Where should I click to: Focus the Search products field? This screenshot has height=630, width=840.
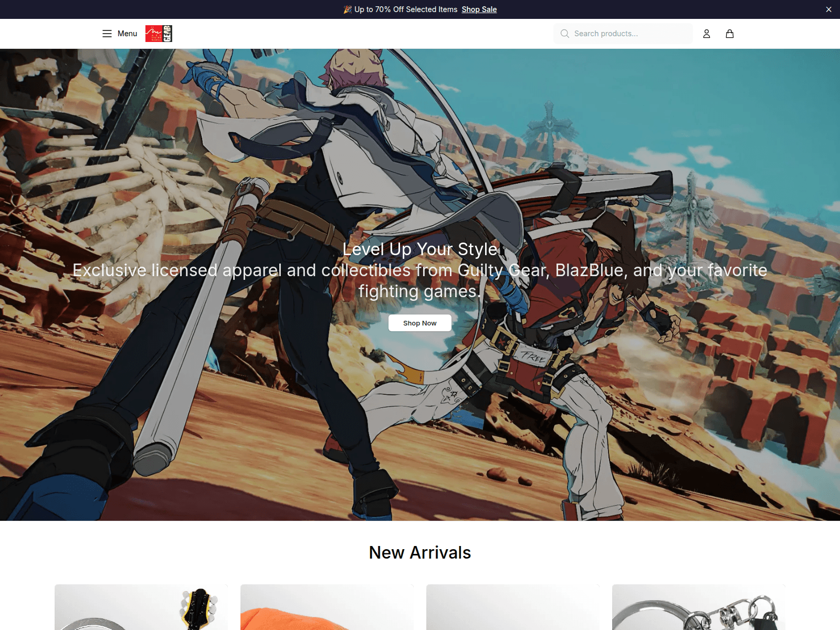click(623, 34)
